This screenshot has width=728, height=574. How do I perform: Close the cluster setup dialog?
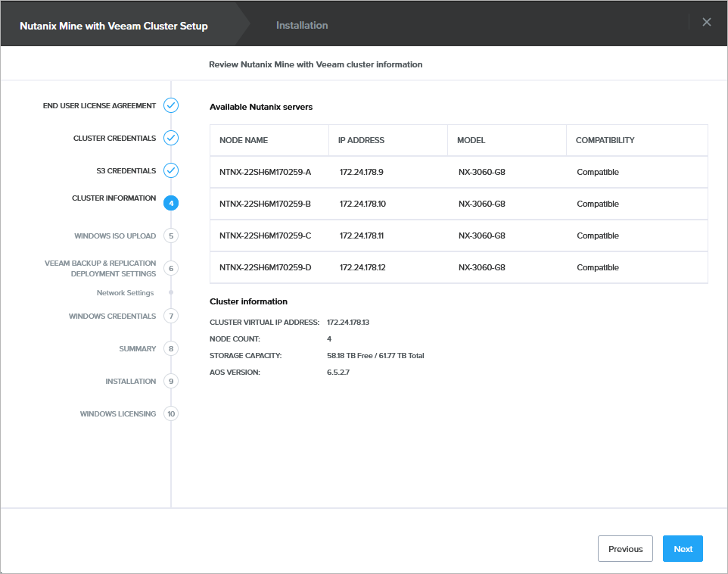pyautogui.click(x=707, y=22)
